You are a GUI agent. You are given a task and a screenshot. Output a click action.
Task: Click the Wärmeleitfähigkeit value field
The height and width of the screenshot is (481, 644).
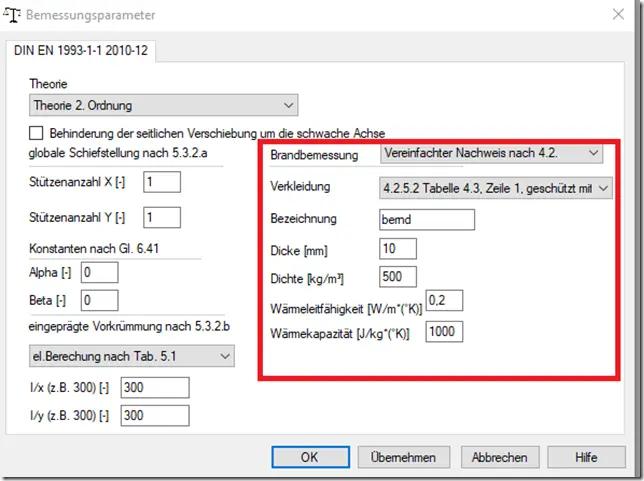tap(444, 300)
